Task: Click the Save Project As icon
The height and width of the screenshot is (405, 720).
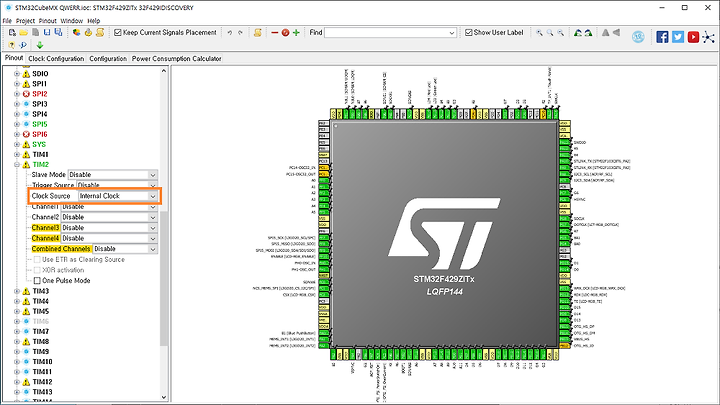Action: (58, 33)
